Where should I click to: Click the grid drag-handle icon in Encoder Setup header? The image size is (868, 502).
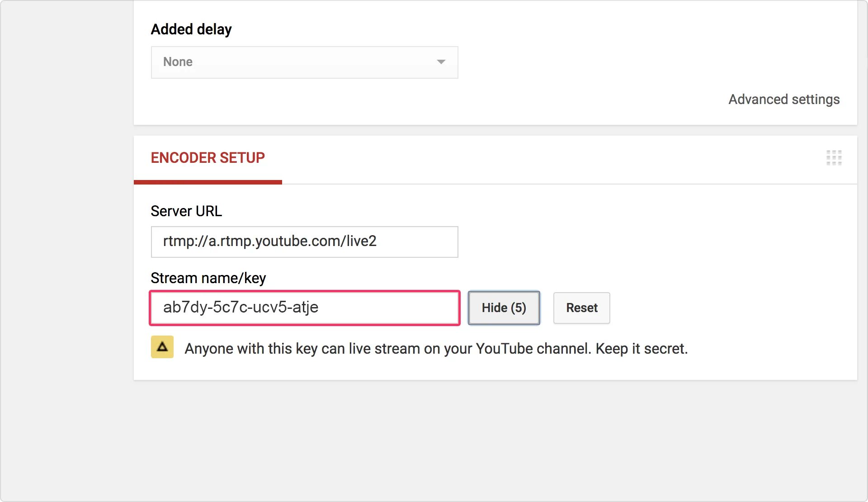[x=834, y=158]
